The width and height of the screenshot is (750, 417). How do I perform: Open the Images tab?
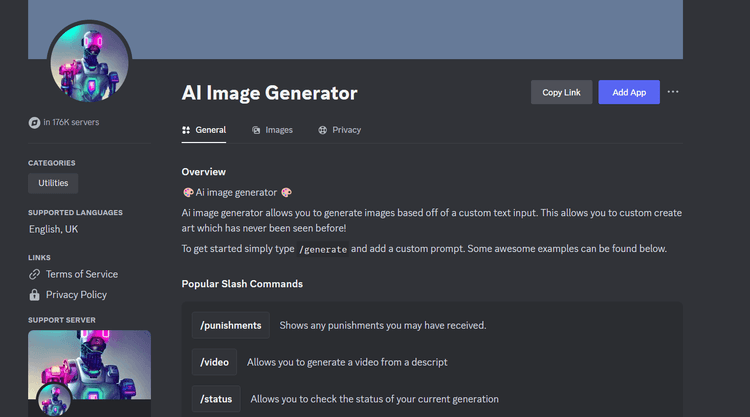coord(272,130)
